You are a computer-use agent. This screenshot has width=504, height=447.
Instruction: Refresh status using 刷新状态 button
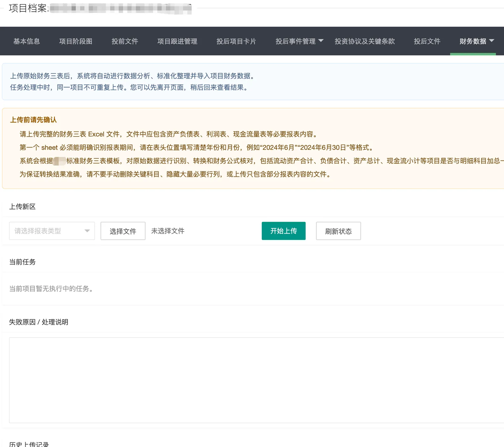click(338, 231)
